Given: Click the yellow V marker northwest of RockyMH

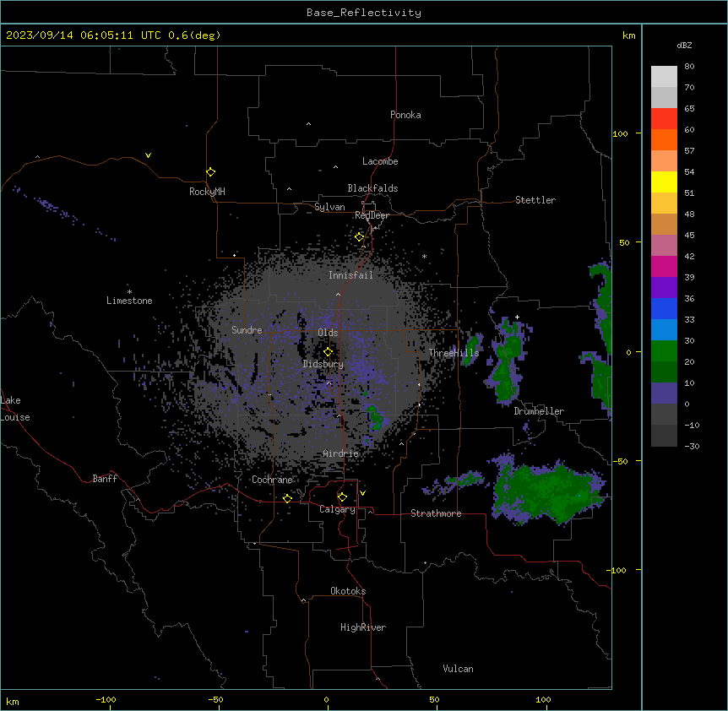Looking at the screenshot, I should (148, 155).
